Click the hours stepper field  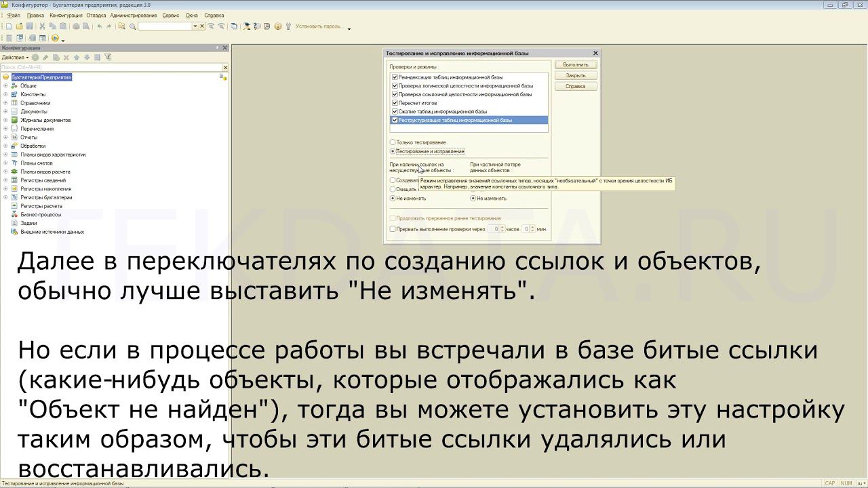(x=496, y=229)
